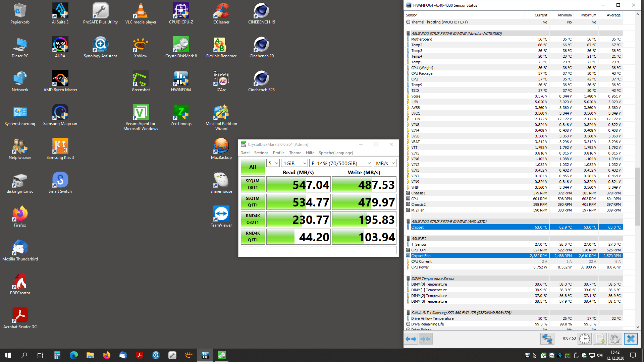Collapse the S.M.A.R.T. Samsung SSD 860 EVO group
The height and width of the screenshot is (362, 644).
tap(408, 313)
